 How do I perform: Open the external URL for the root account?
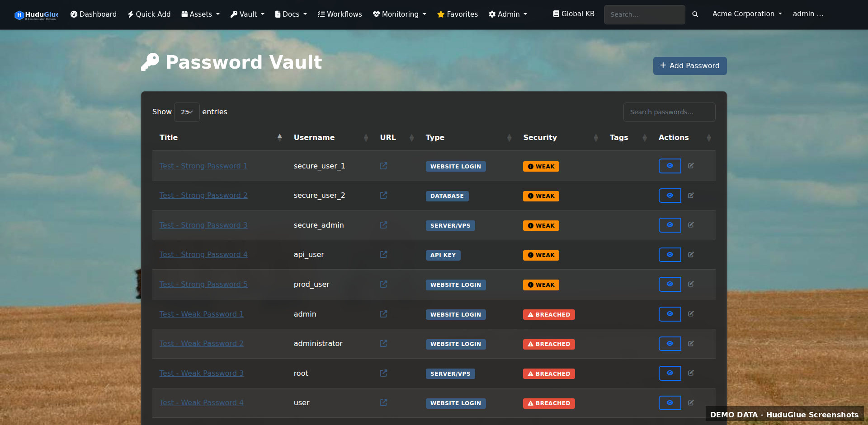[383, 373]
